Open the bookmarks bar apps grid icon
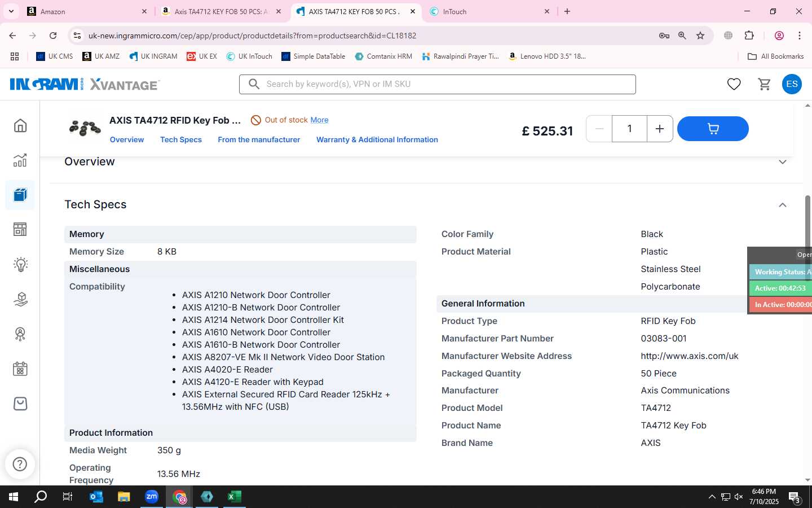This screenshot has height=508, width=812. click(15, 56)
